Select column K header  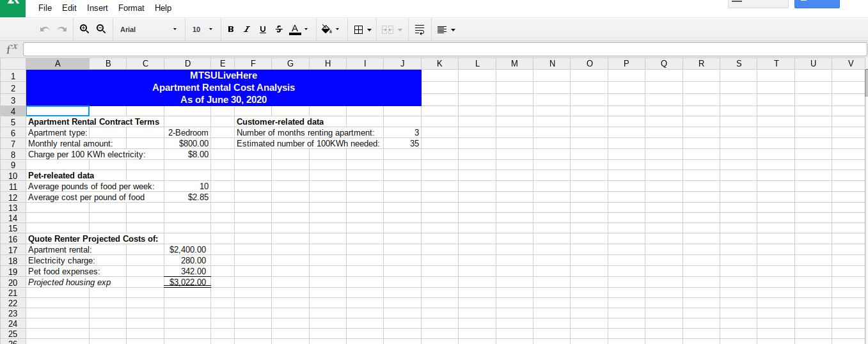(x=439, y=63)
